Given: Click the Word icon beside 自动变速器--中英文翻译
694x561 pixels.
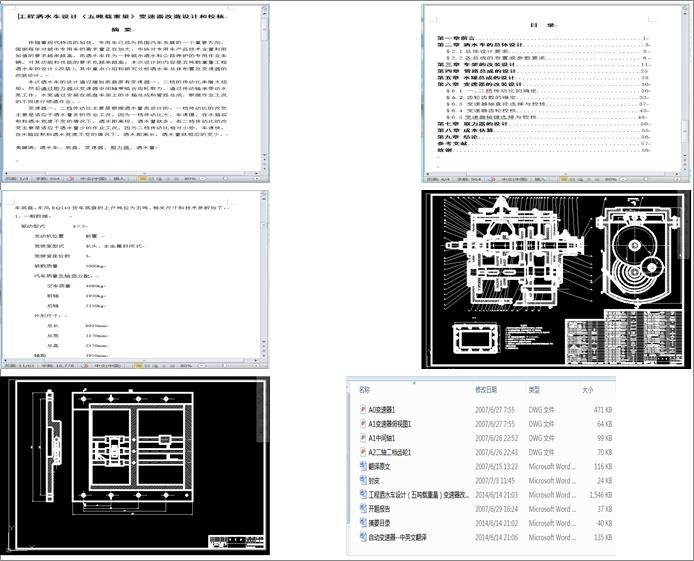Looking at the screenshot, I should [363, 537].
